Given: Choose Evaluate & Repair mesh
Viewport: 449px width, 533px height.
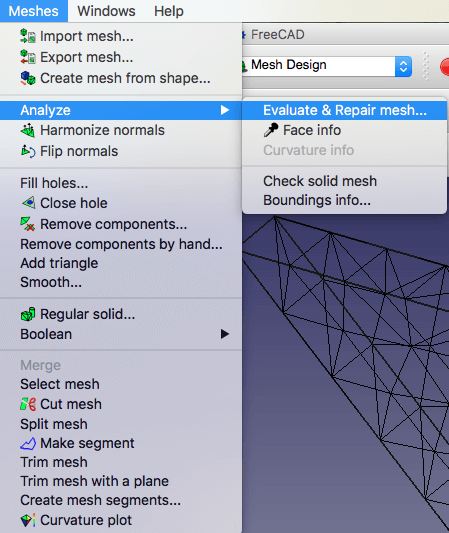Looking at the screenshot, I should point(345,110).
